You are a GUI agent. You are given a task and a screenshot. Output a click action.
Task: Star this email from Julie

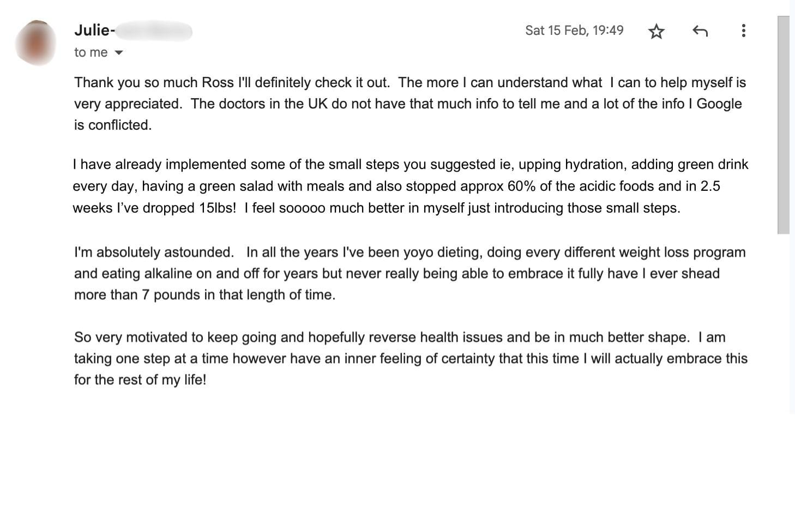point(657,31)
